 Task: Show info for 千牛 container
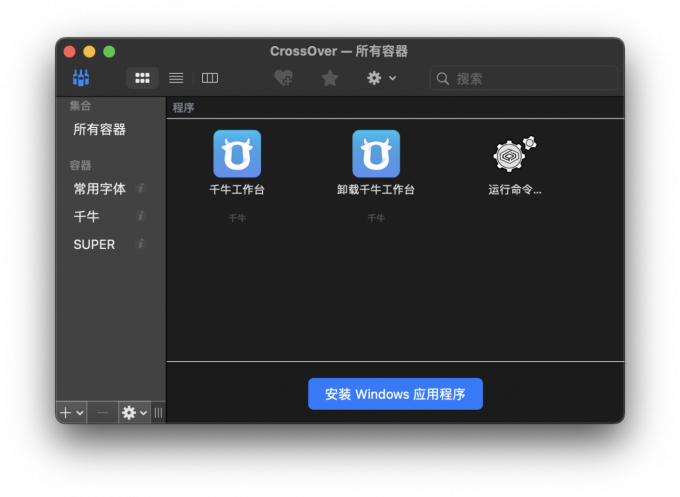point(141,216)
